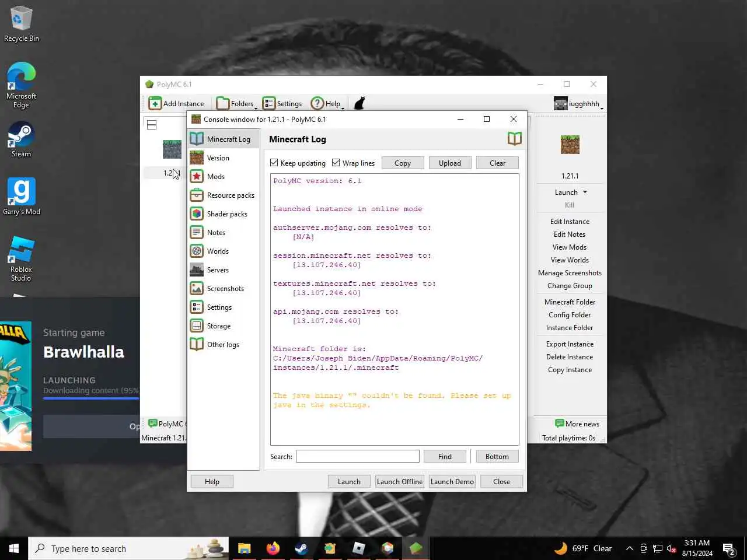Image resolution: width=747 pixels, height=560 pixels.
Task: Open the Help dropdown in PolyMC toolbar
Action: (x=327, y=103)
